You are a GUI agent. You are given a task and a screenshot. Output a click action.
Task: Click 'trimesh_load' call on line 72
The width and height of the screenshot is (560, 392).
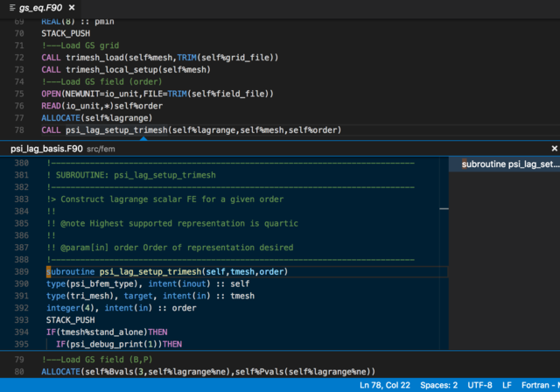(x=94, y=58)
